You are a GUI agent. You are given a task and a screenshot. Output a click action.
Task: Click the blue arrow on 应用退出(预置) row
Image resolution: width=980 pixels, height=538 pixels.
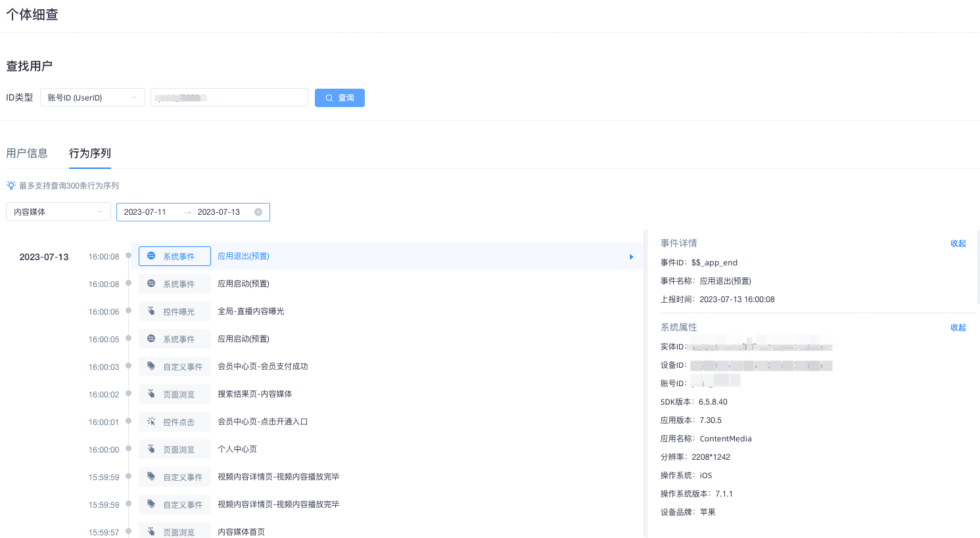(632, 257)
